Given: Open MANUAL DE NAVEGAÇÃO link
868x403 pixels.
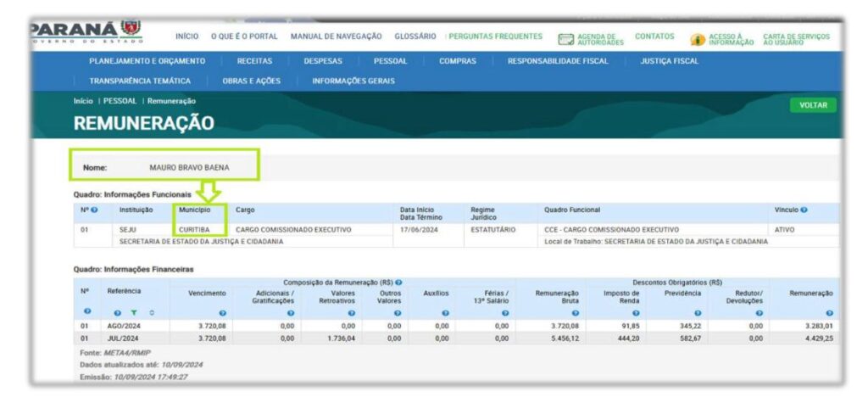Looking at the screenshot, I should click(336, 36).
